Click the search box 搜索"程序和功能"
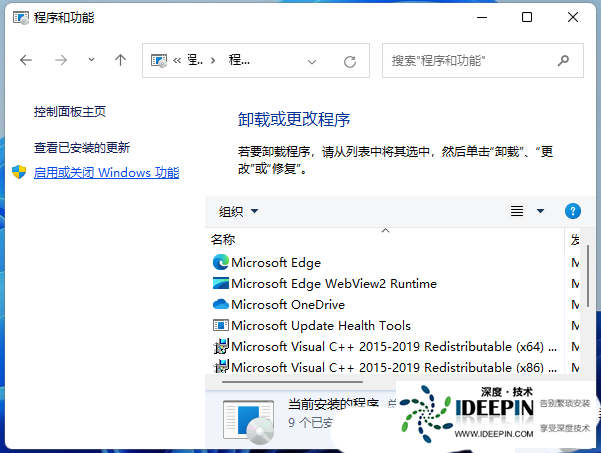The image size is (601, 453). [x=483, y=61]
